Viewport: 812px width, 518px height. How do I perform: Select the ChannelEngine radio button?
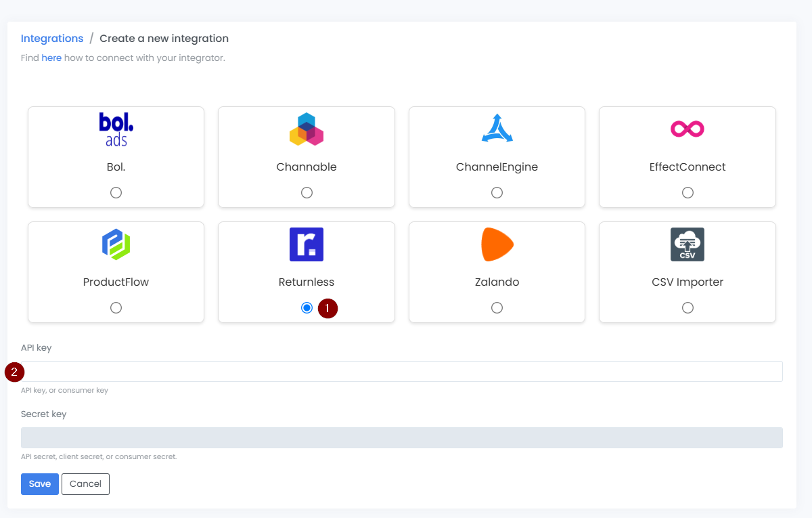[497, 193]
